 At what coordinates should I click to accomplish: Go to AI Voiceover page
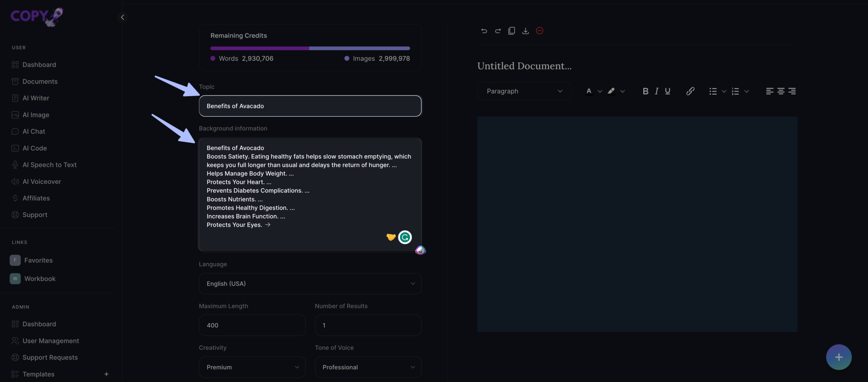[x=41, y=182]
